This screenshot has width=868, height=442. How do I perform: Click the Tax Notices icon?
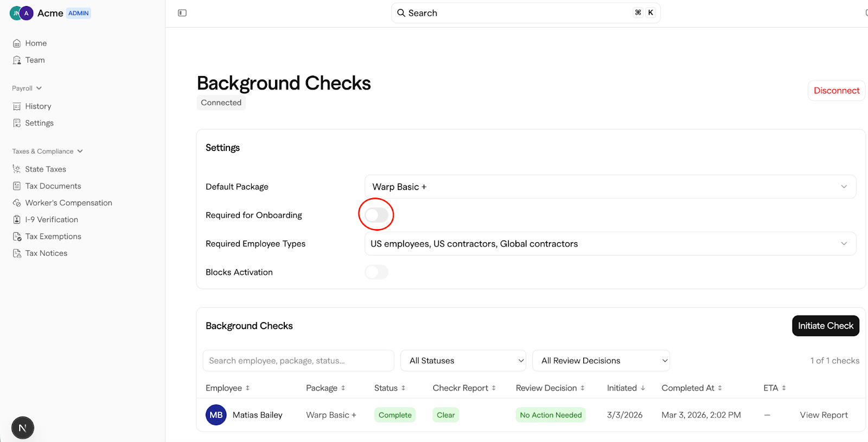point(17,254)
